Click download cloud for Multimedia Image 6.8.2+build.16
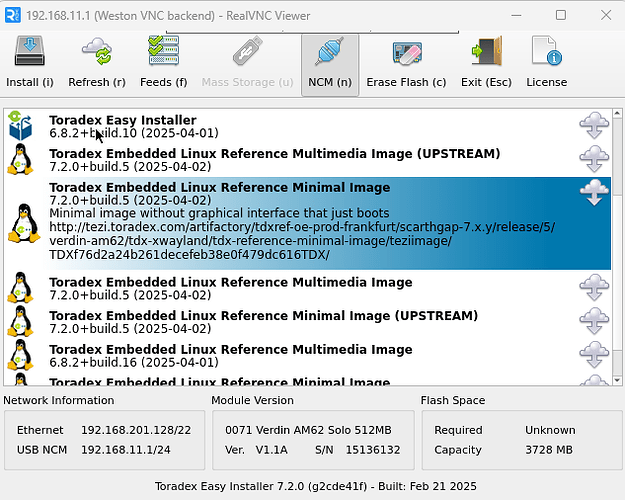Screen dimensions: 625x500 [x=594, y=354]
